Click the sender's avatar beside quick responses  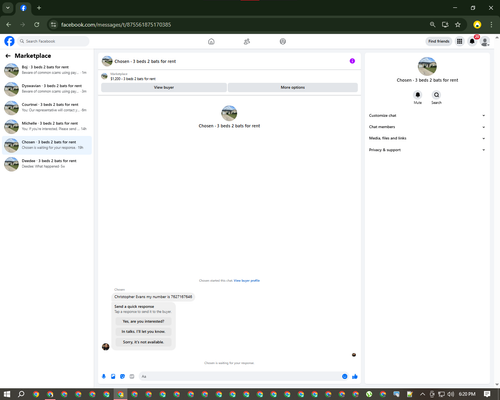coord(106,347)
